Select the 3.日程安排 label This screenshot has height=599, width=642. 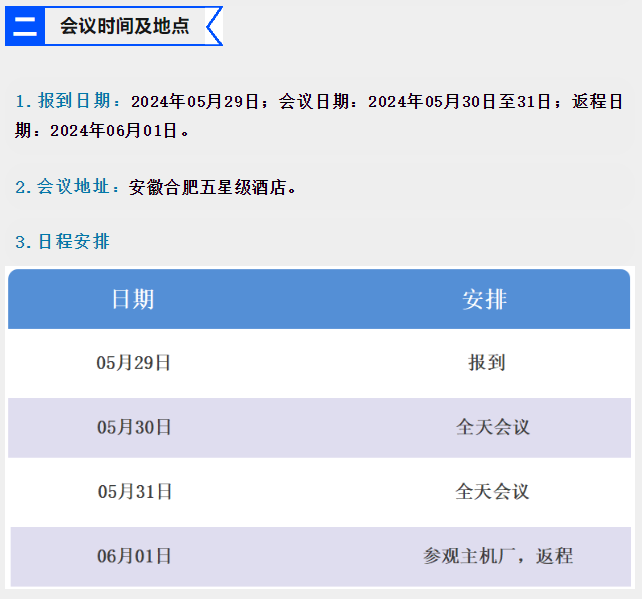point(62,242)
